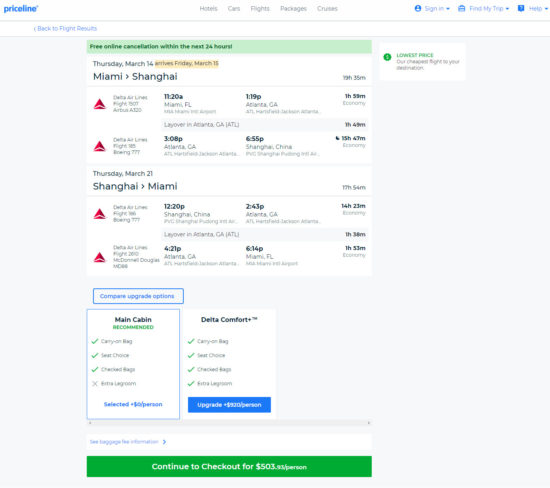Image resolution: width=550 pixels, height=488 pixels.
Task: Click the Help question mark icon
Action: tap(521, 8)
